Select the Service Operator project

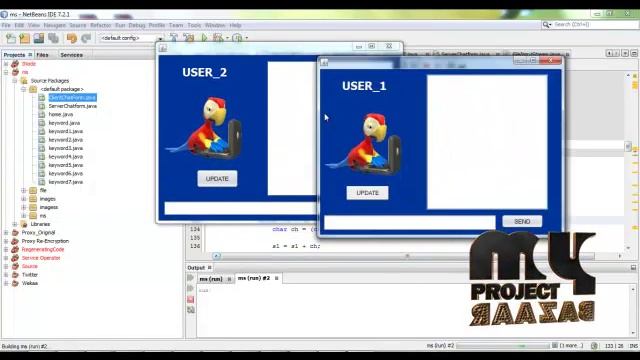point(41,258)
